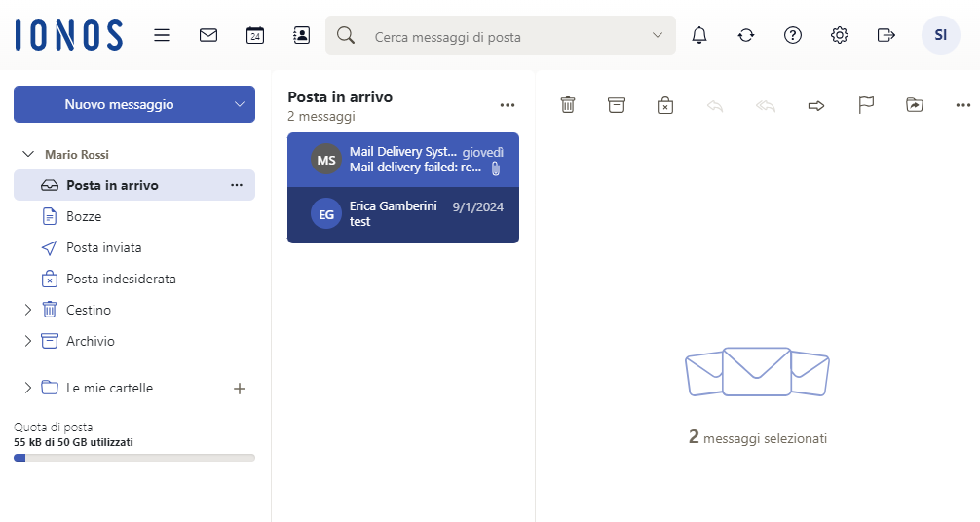Click the Posta in arrivo list heading
This screenshot has width=980, height=522.
pos(340,96)
